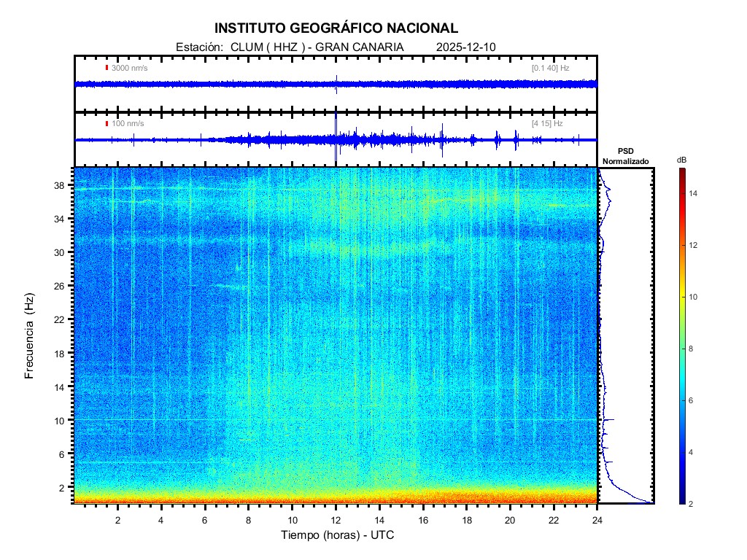Click the dark red top of the colorbar
The width and height of the screenshot is (747, 560).
click(681, 172)
